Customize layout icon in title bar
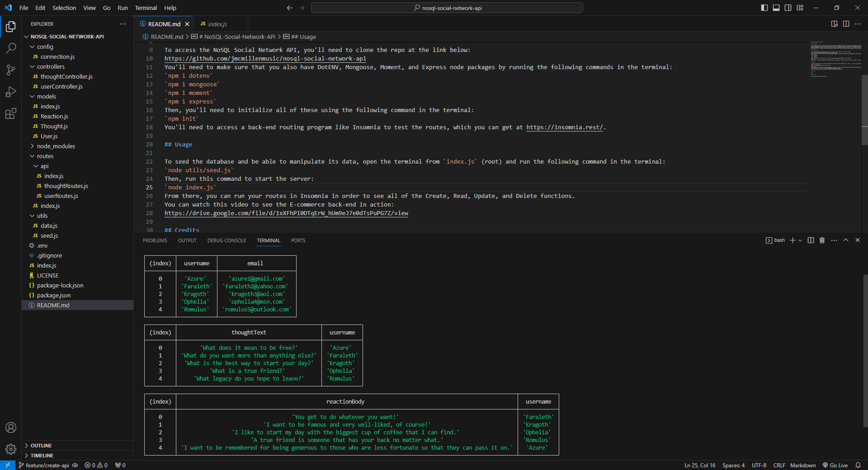 (x=800, y=8)
